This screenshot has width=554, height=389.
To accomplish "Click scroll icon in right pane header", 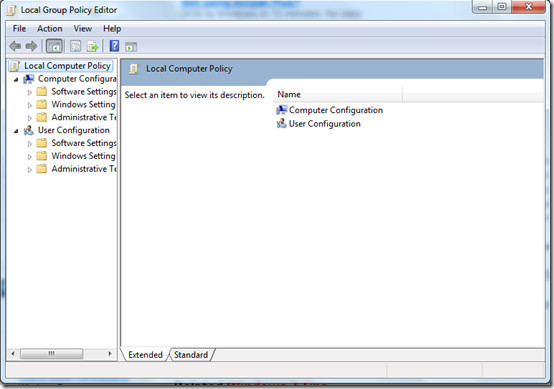I will 134,69.
